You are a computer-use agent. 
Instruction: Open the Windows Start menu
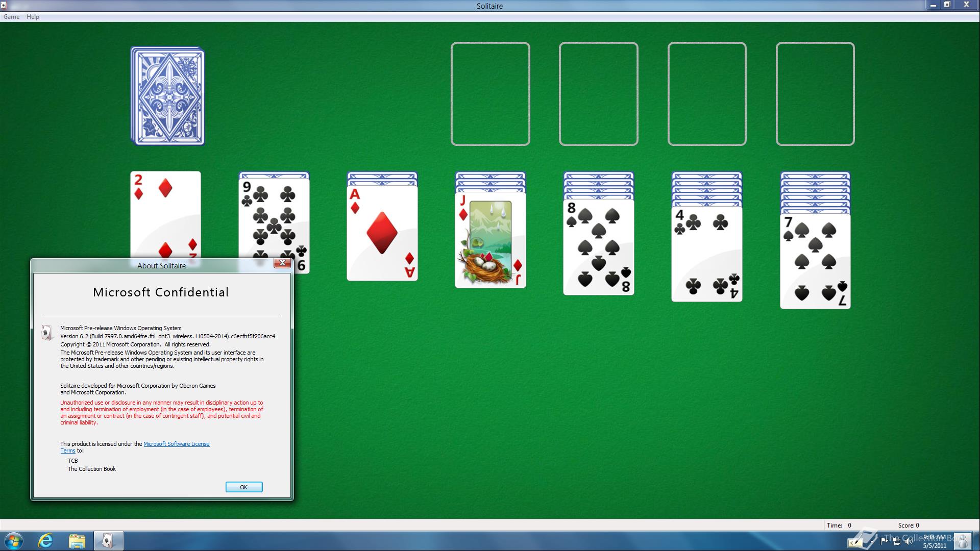click(x=14, y=541)
